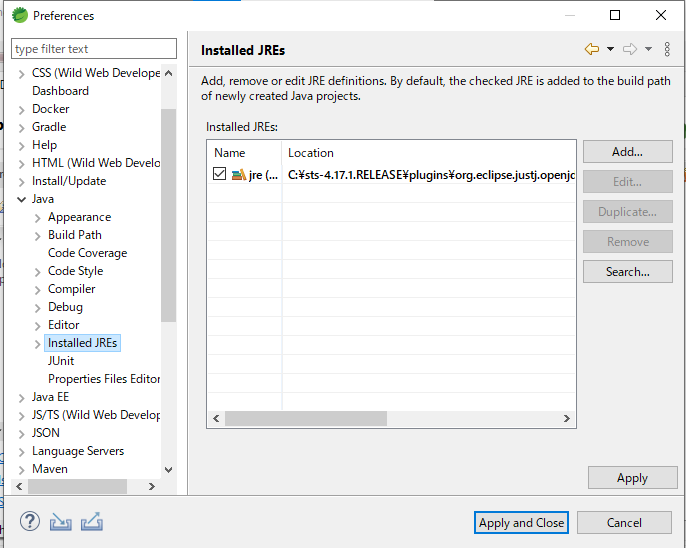
Task: Select JUnit under Java
Action: tap(61, 361)
